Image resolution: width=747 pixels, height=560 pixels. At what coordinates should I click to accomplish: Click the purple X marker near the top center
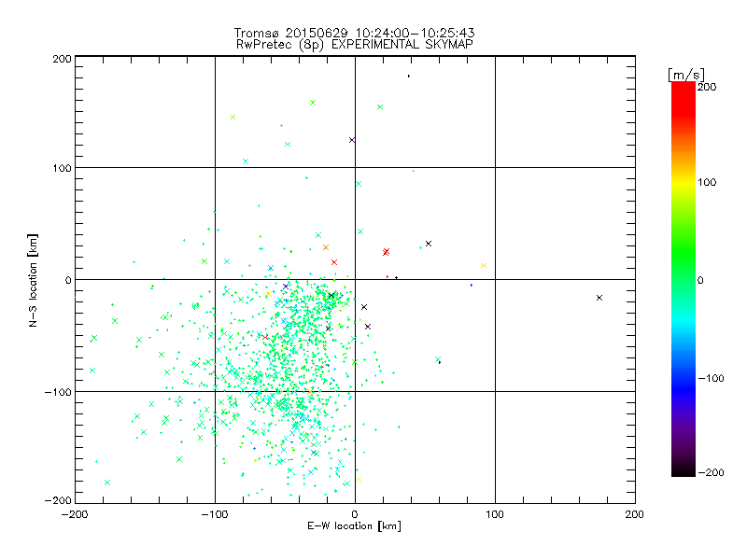[352, 140]
